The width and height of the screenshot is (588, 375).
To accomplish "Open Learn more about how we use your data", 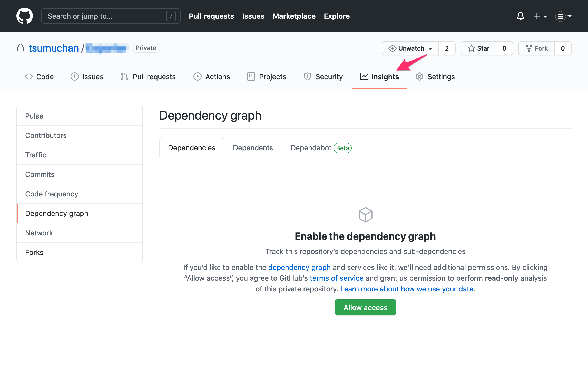I will point(407,289).
